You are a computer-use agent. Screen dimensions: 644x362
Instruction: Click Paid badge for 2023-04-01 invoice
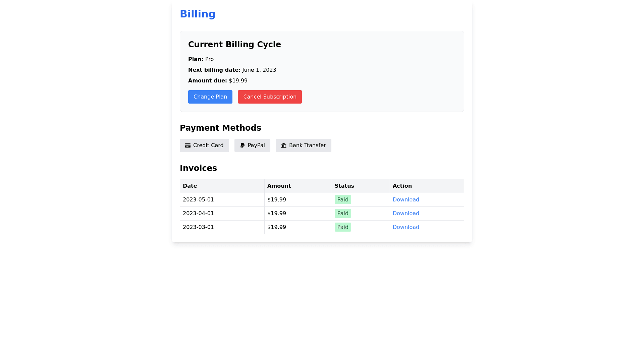(x=343, y=214)
